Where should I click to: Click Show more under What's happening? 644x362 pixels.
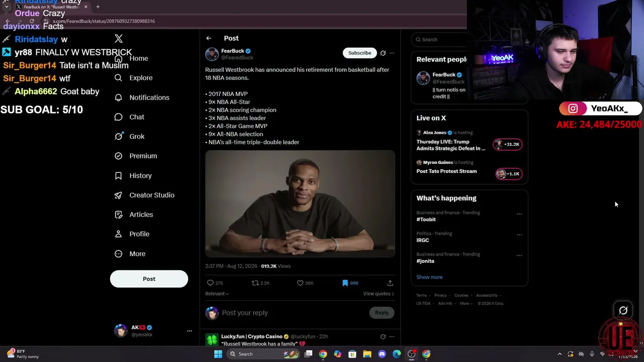point(430,277)
